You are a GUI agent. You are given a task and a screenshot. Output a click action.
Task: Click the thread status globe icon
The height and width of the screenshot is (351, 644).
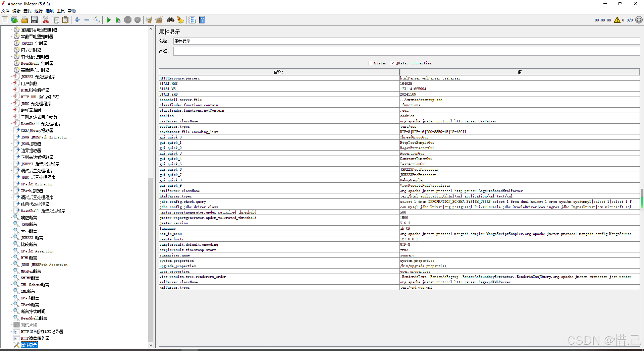(x=639, y=20)
